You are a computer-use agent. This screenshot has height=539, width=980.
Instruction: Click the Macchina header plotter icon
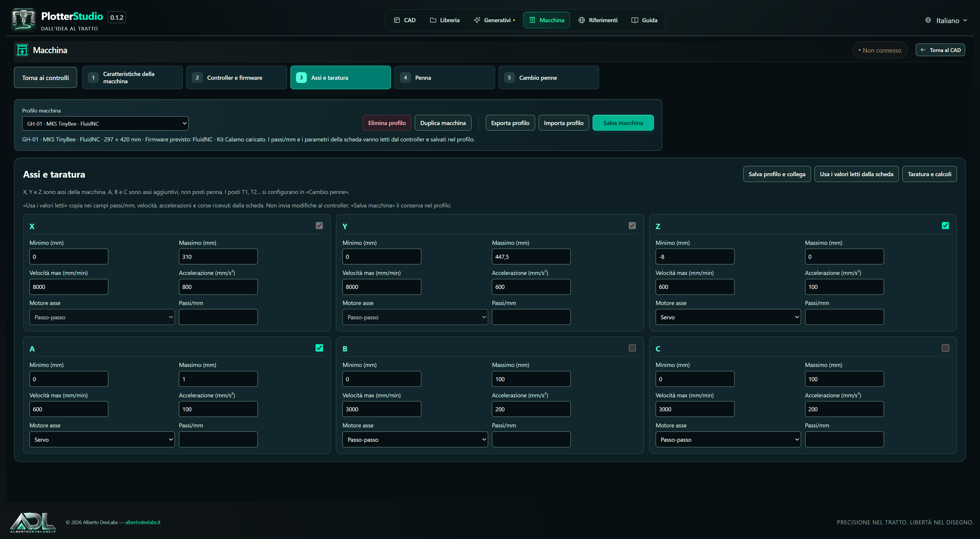pos(22,50)
